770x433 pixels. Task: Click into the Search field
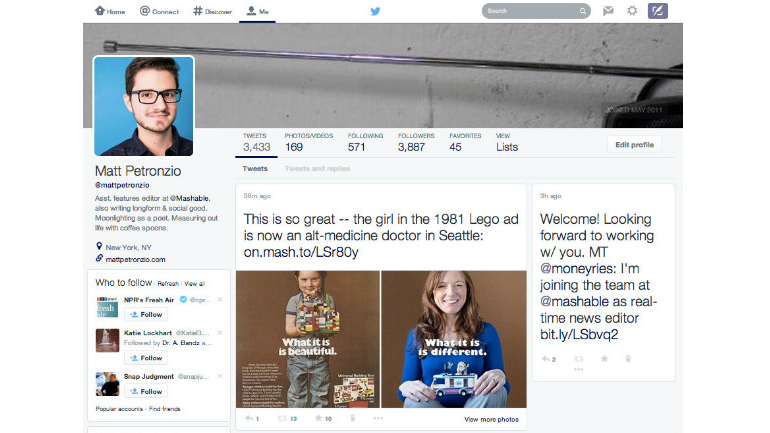530,12
